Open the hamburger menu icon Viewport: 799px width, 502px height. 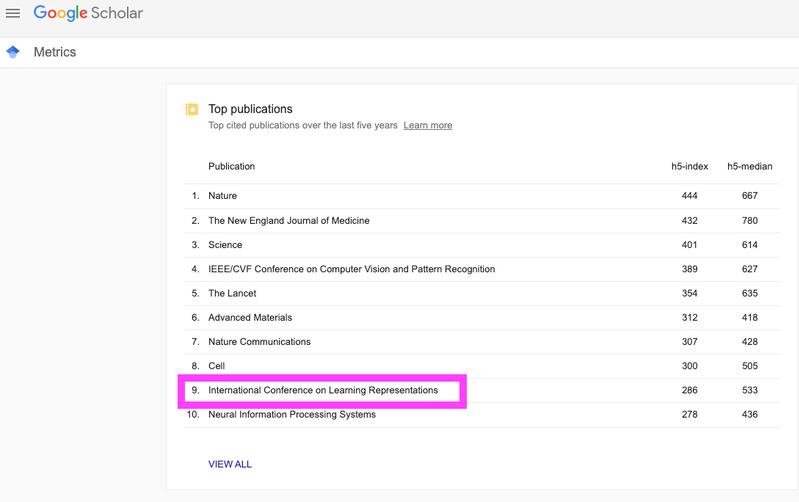[13, 14]
